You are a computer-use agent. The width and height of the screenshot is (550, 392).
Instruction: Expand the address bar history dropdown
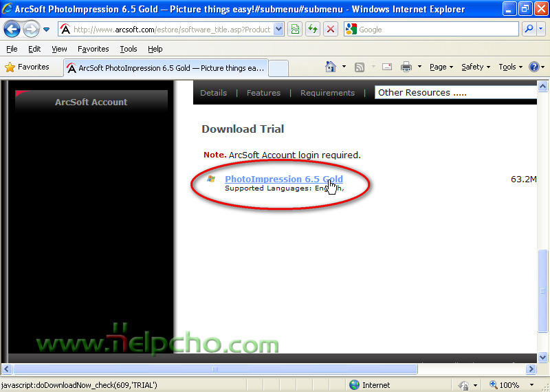pyautogui.click(x=278, y=30)
